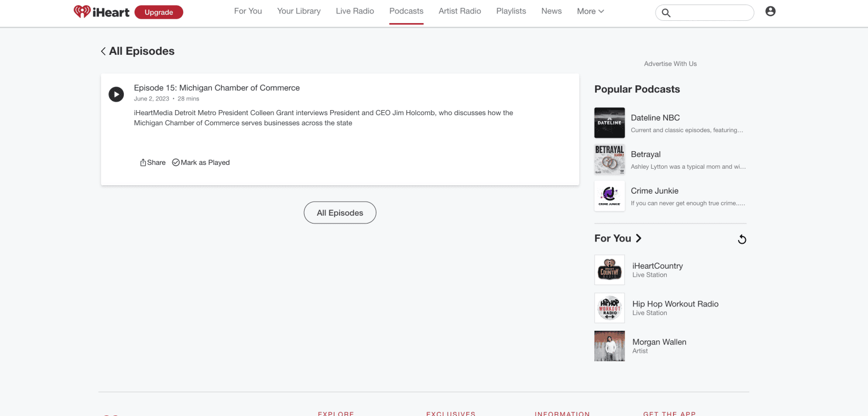The height and width of the screenshot is (416, 868).
Task: Open the Dateline NBC podcast thumbnail
Action: [610, 123]
